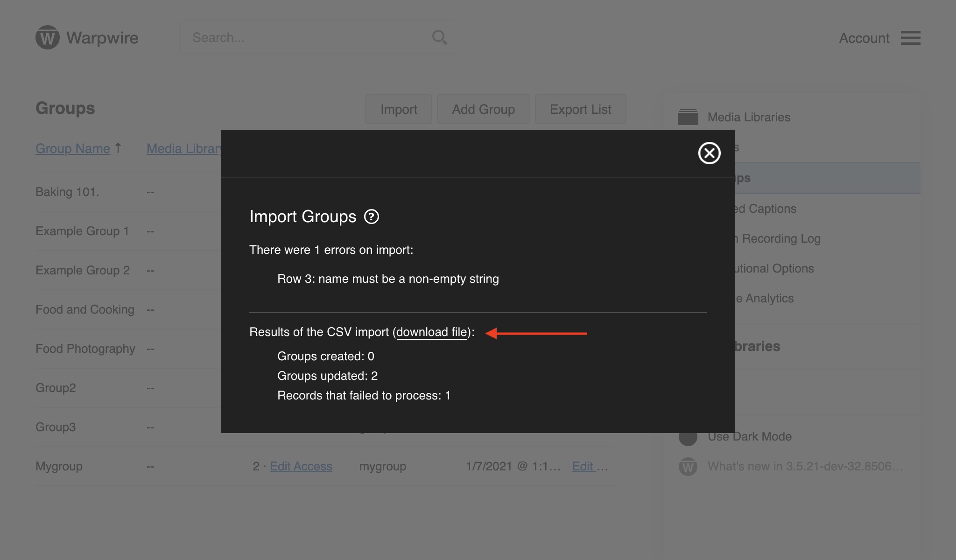Sort by Group Name column
Image resolution: width=956 pixels, height=560 pixels.
pos(73,148)
